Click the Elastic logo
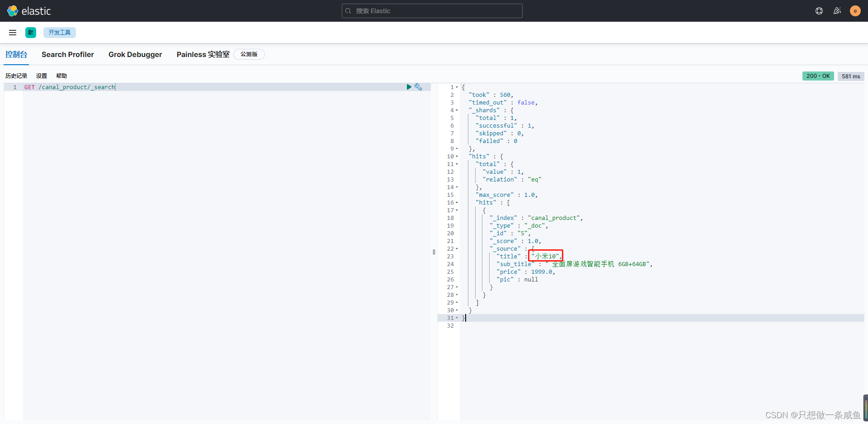This screenshot has height=424, width=868. tap(29, 11)
